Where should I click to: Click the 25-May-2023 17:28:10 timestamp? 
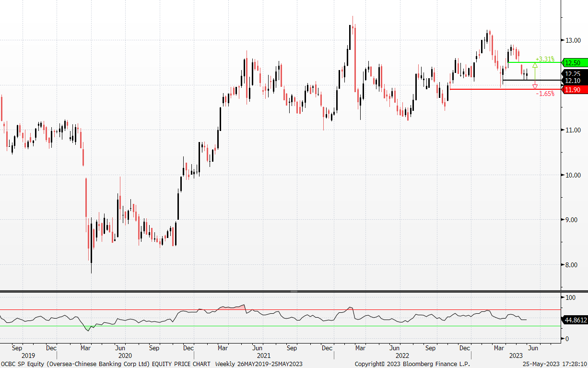pyautogui.click(x=555, y=364)
